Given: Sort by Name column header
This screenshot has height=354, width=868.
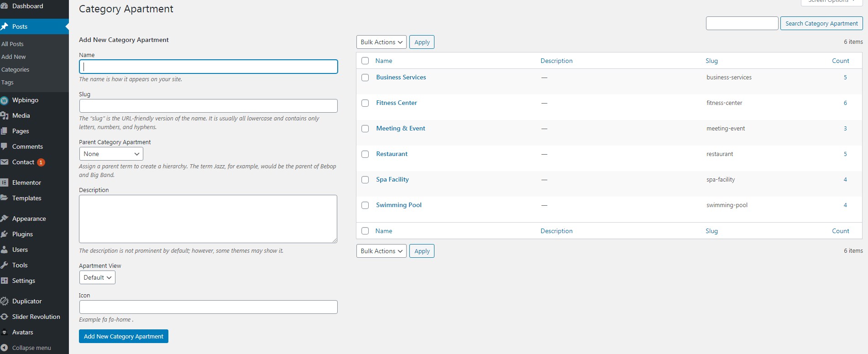Looking at the screenshot, I should click(x=384, y=61).
